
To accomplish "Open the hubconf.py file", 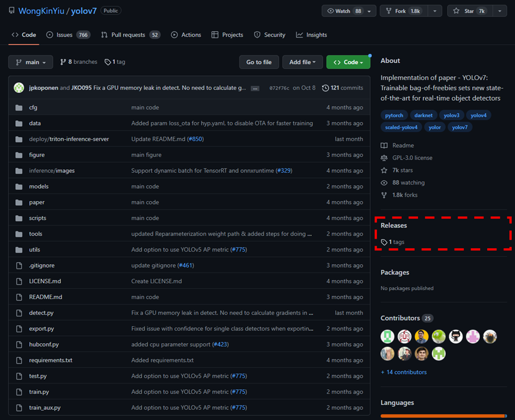I will pos(44,344).
